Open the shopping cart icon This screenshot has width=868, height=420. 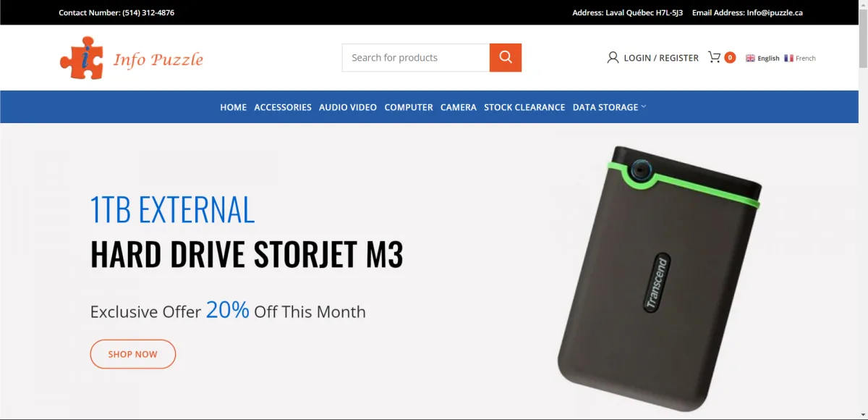coord(714,57)
